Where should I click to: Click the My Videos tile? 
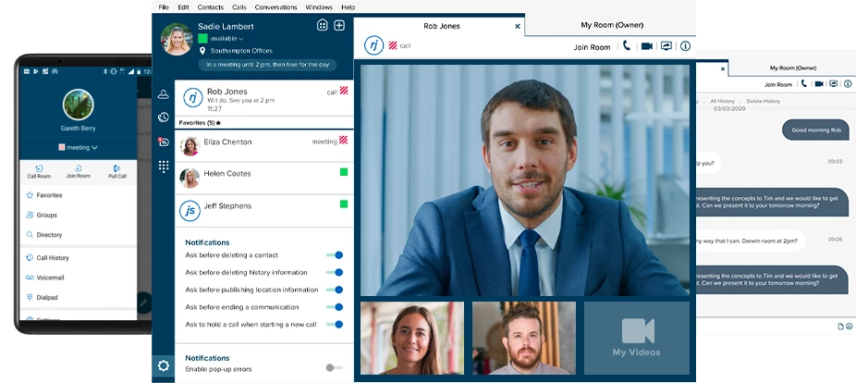pos(637,338)
